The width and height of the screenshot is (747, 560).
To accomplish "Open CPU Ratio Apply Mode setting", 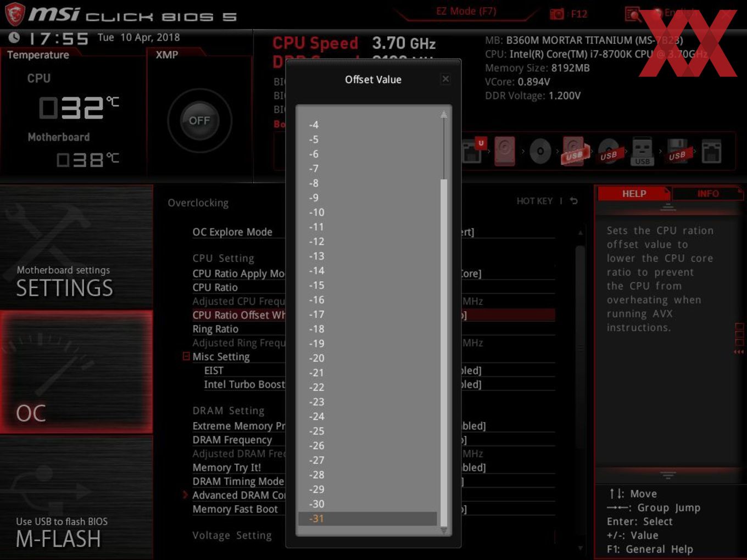I will pyautogui.click(x=374, y=273).
